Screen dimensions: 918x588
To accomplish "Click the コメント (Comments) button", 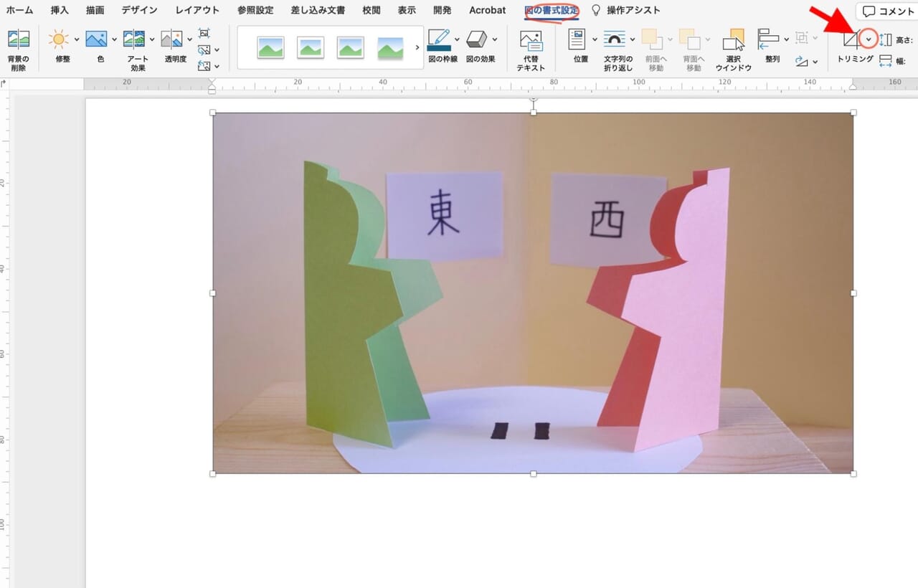I will click(888, 10).
